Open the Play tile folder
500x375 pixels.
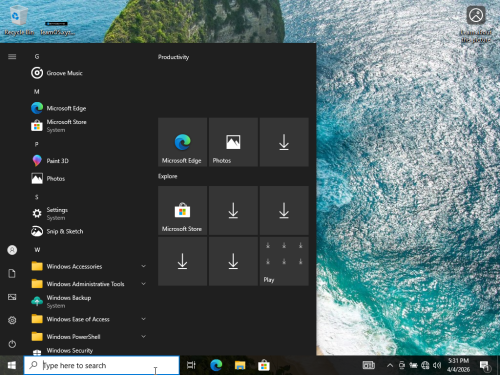pyautogui.click(x=284, y=261)
